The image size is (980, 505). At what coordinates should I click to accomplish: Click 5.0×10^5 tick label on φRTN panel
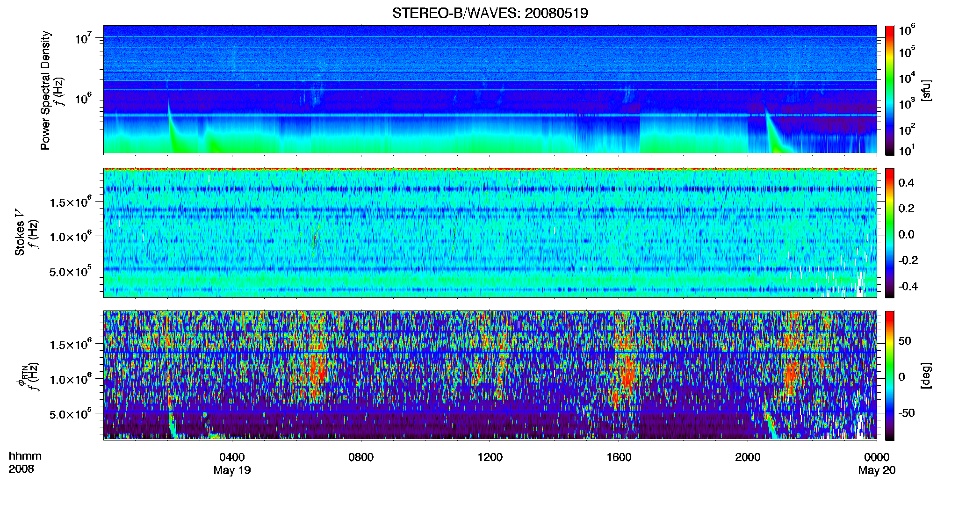tap(70, 414)
